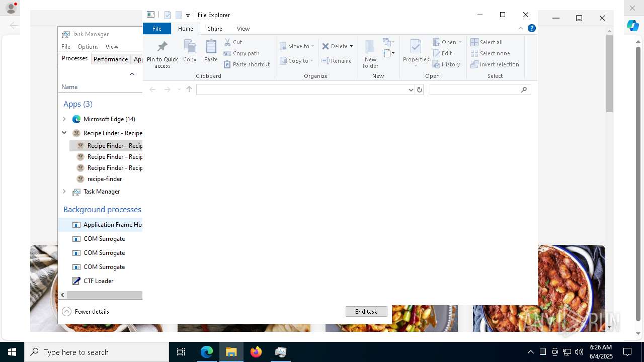
Task: Click Fewer details in Task Manager
Action: pos(86,312)
